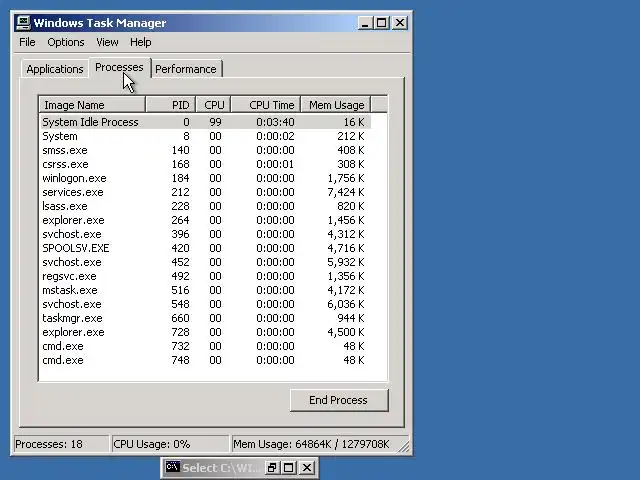
Task: Click Processes: 18 in status bar
Action: (x=61, y=444)
